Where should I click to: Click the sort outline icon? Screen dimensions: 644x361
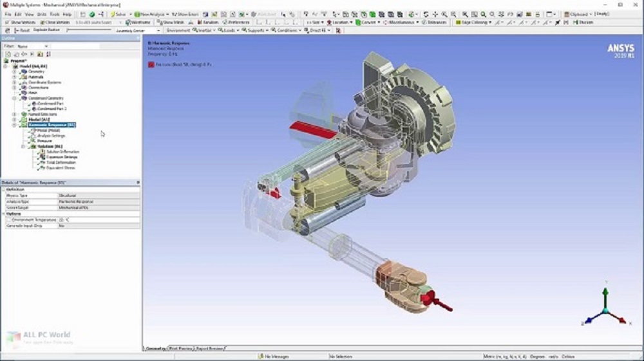[x=48, y=54]
